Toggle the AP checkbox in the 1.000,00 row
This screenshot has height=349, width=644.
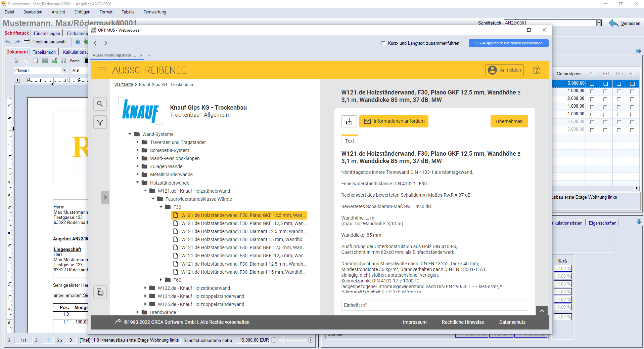(592, 91)
